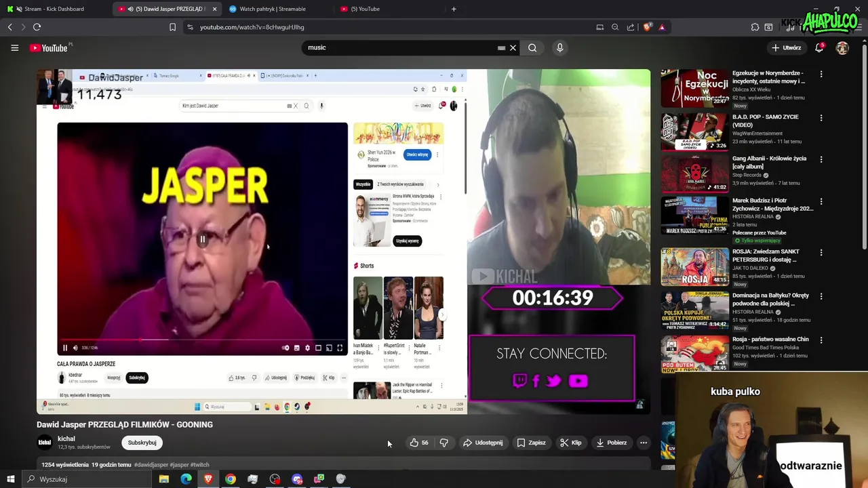Open options menu for ROSJA Zwiedzam Sankt Petersburg
Image resolution: width=868 pixels, height=488 pixels.
821,252
